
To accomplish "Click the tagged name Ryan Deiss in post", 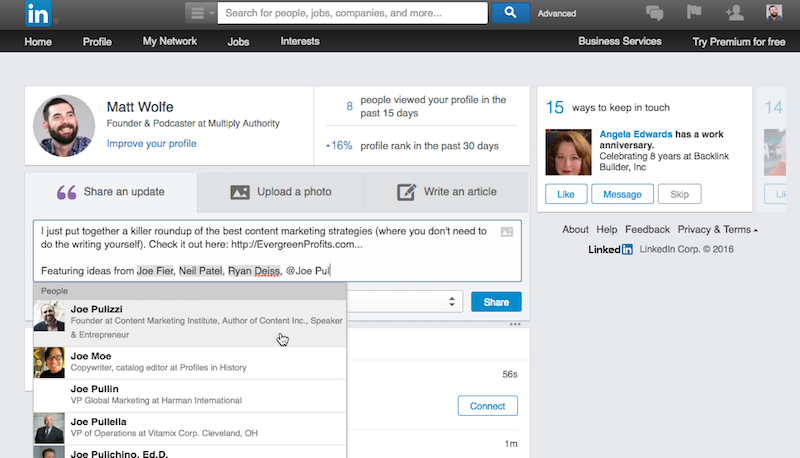I will click(x=254, y=271).
